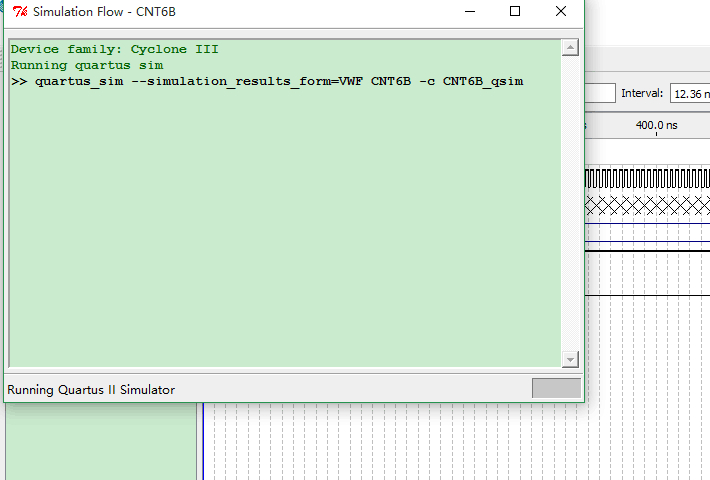Click the quartus_sim command line text
The image size is (710, 480).
tap(267, 82)
